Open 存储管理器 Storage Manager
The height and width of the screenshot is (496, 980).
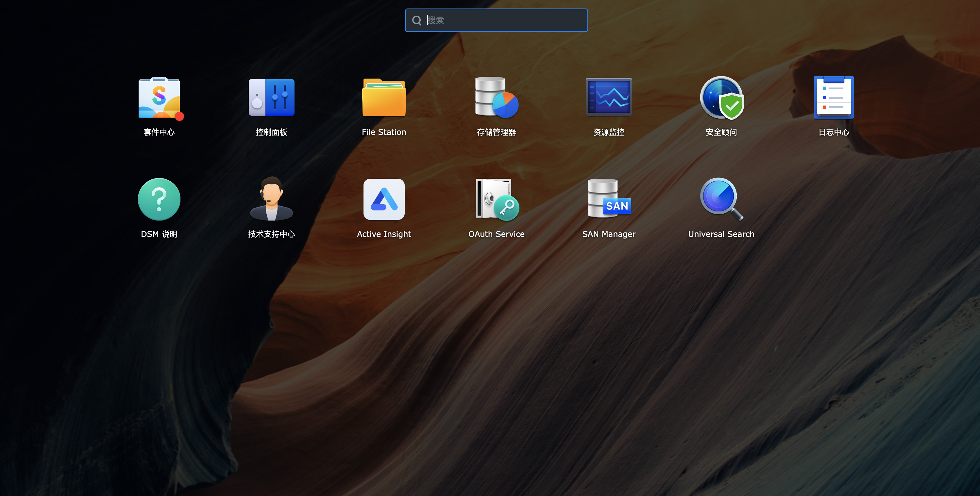coord(496,98)
